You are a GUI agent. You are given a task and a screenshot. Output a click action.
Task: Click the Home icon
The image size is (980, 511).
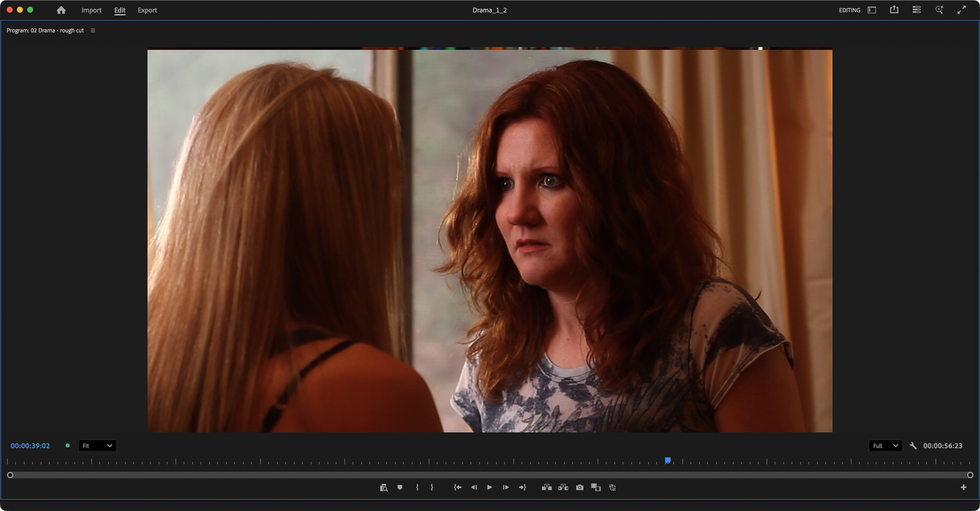(61, 10)
